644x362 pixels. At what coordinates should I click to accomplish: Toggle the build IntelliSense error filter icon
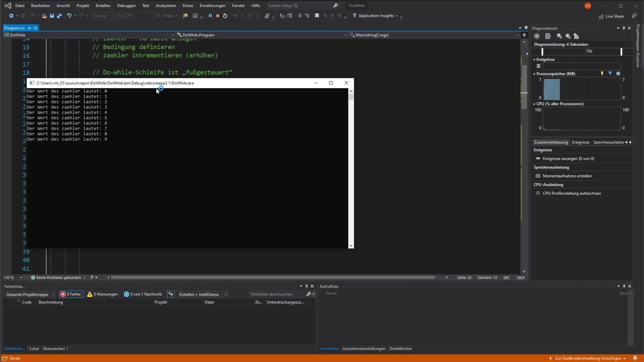[x=171, y=294]
